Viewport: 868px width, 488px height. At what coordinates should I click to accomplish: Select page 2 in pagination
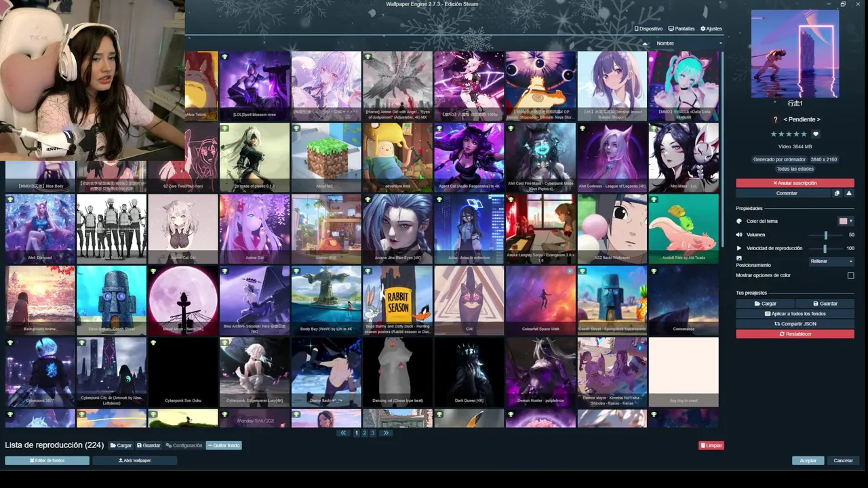click(x=364, y=432)
